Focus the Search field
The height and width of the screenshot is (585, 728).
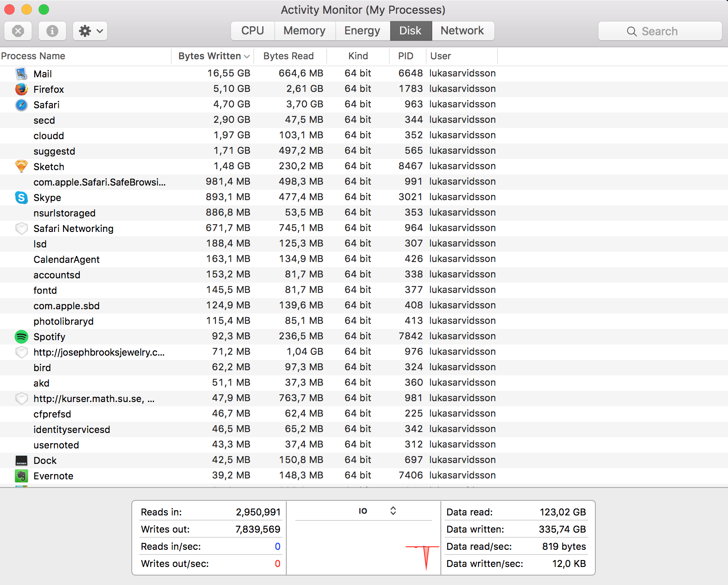[660, 31]
